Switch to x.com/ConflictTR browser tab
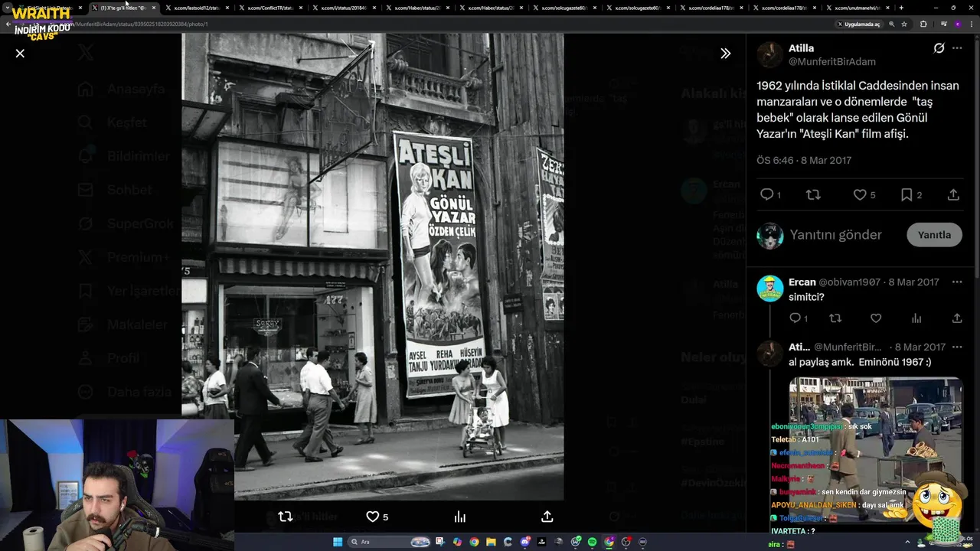Image resolution: width=980 pixels, height=551 pixels. pyautogui.click(x=269, y=8)
